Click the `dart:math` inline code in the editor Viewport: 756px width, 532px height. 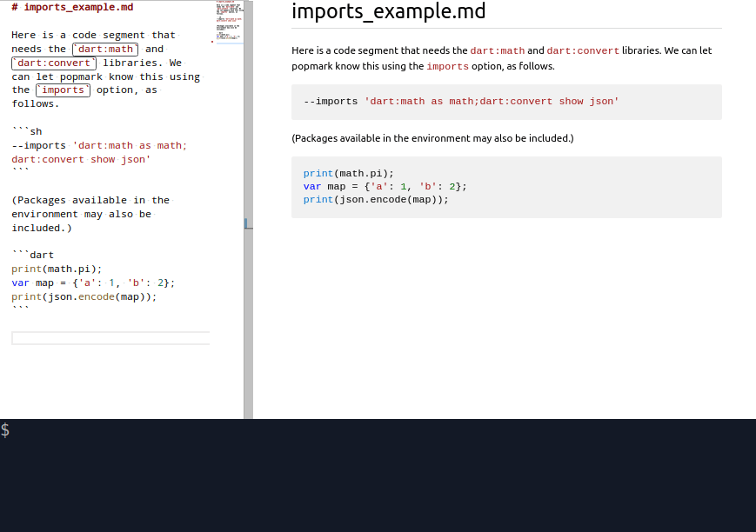[105, 50]
